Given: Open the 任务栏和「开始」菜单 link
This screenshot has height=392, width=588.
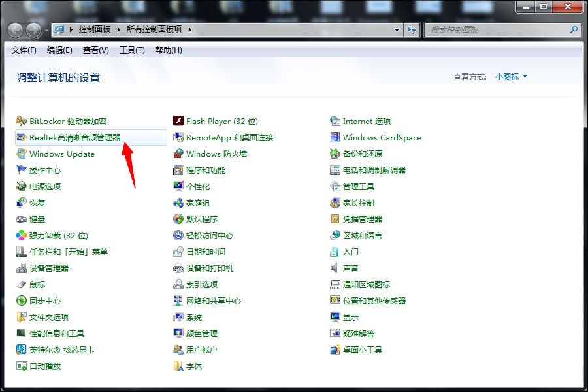Looking at the screenshot, I should point(69,252).
